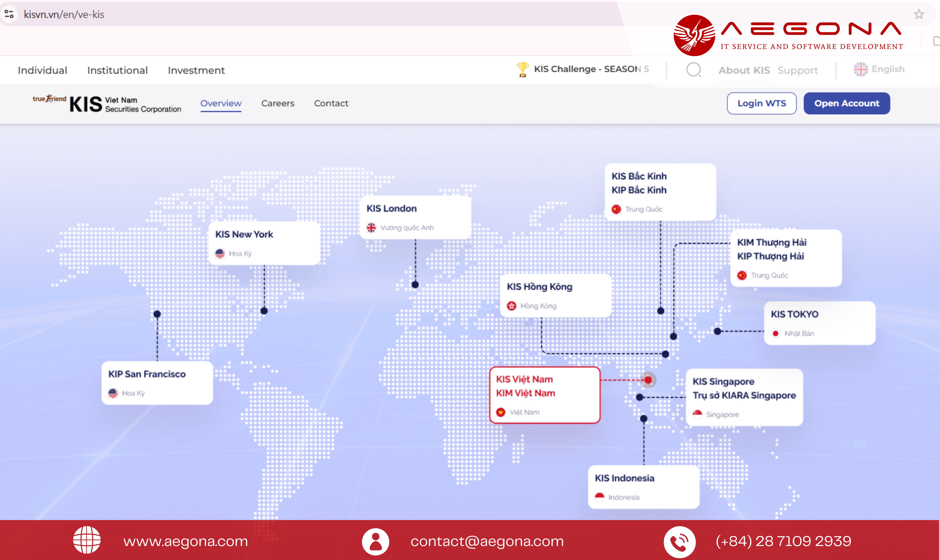
Task: Switch to the Contact tab
Action: [x=331, y=103]
